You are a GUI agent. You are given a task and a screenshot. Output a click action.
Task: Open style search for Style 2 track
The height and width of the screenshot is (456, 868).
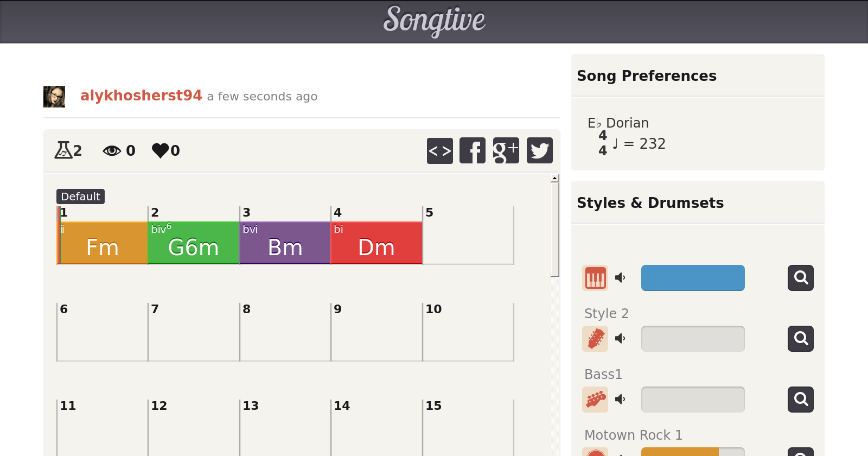pyautogui.click(x=801, y=339)
